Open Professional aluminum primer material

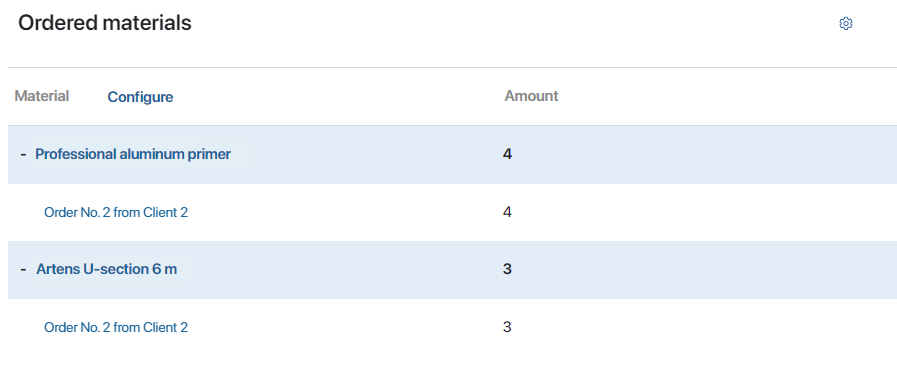[x=133, y=154]
